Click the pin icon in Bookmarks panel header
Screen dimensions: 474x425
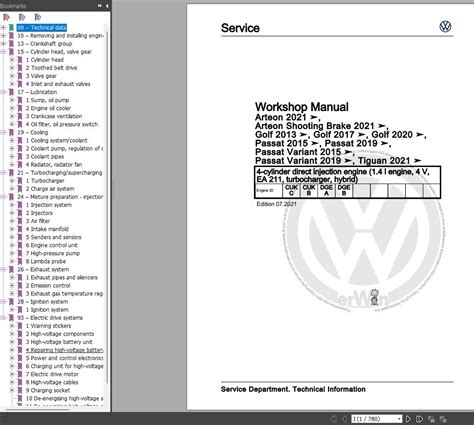(99, 6)
